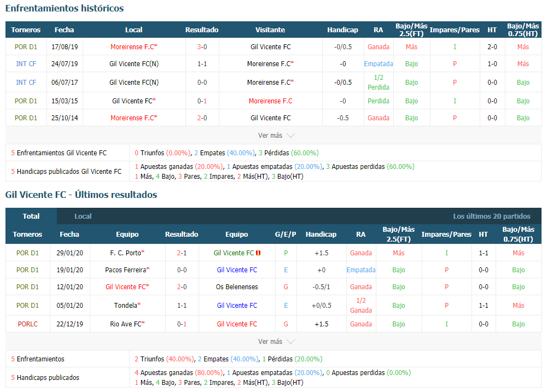Switch to the Local tab

click(83, 216)
